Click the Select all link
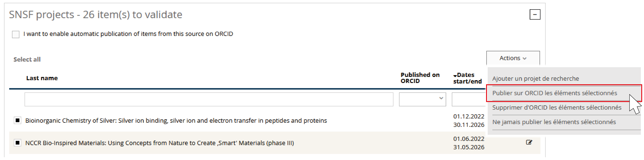The height and width of the screenshot is (160, 644). point(27,59)
